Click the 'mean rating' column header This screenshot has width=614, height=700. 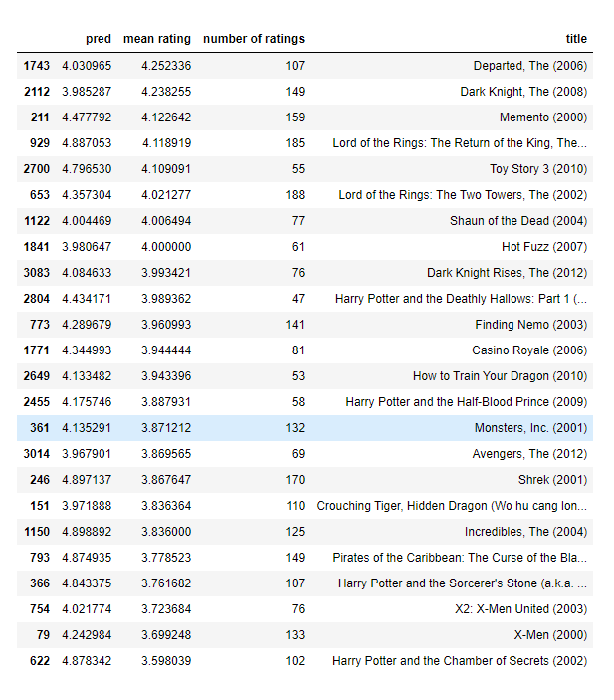coord(157,39)
